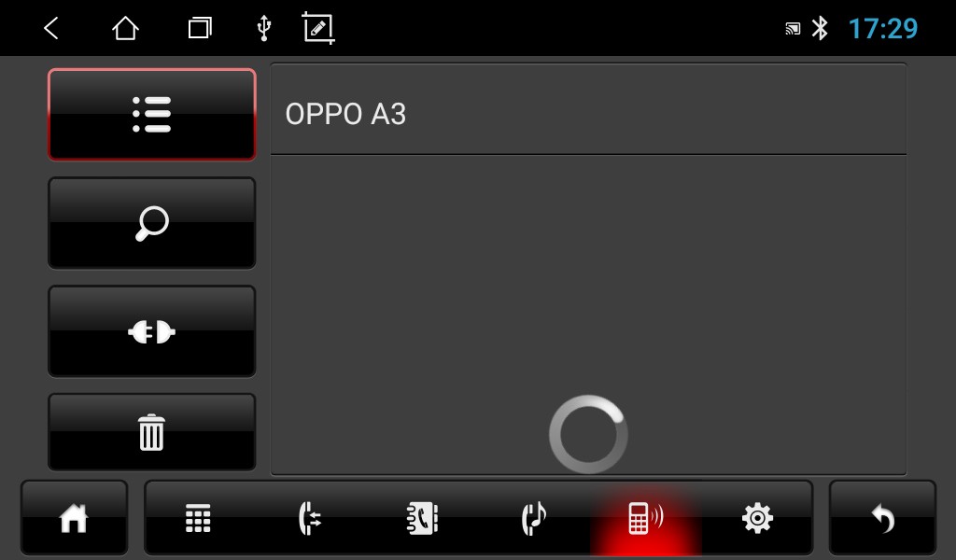Tap the return arrow button at bottom right
Image resolution: width=956 pixels, height=560 pixels.
pos(882,519)
